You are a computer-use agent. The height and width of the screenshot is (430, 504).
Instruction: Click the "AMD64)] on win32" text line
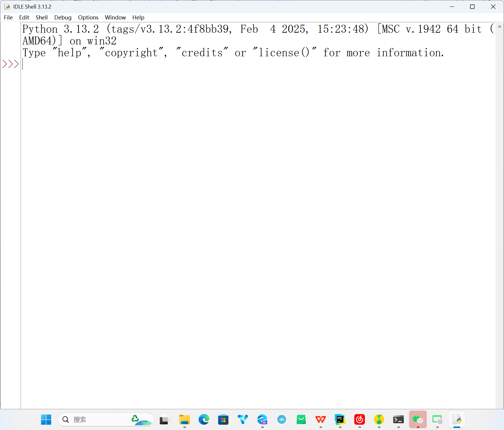70,41
